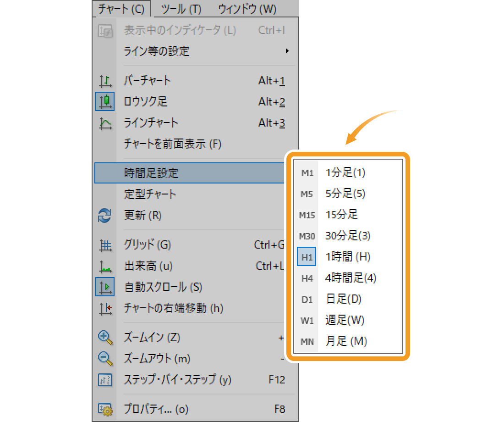Click the grid icon
The image size is (504, 422).
tap(105, 245)
